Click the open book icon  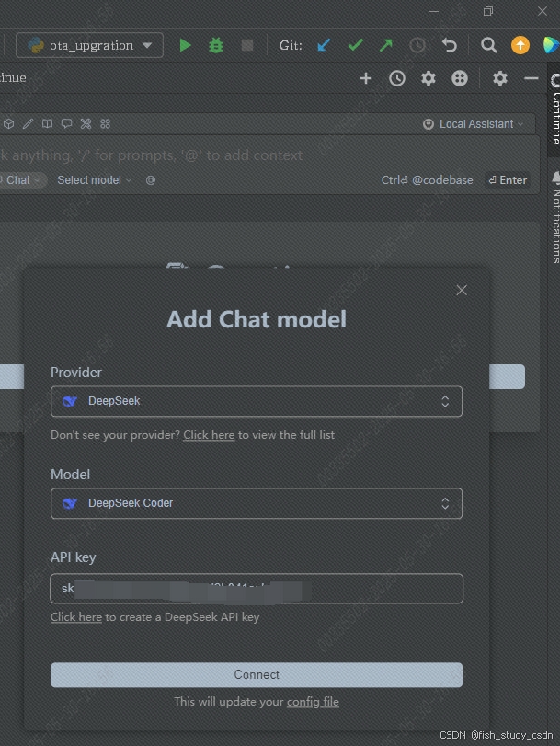(x=47, y=123)
